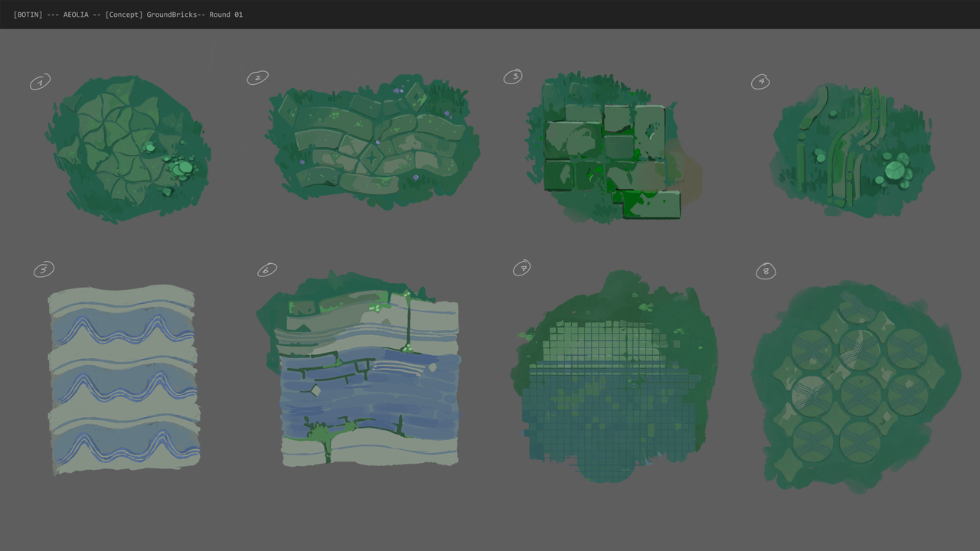Click the circled number label above wave pattern tile
This screenshot has height=551, width=980.
(44, 269)
